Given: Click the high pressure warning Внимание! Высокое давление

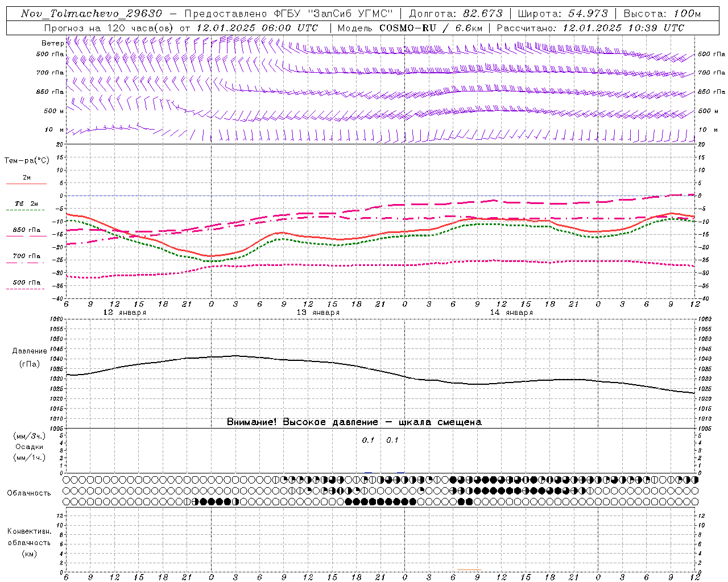Looking at the screenshot, I should coord(303,422).
